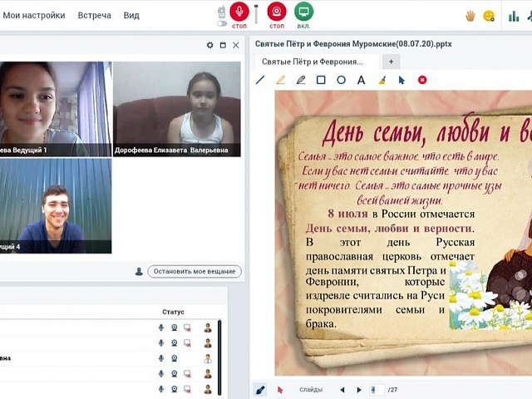Image resolution: width=532 pixels, height=399 pixels.
Task: Toggle the walkie-talkie mode switch
Action: coord(222,23)
